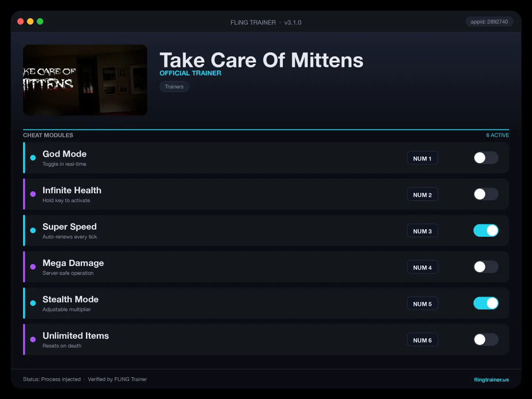Turn on the Infinite Health switch
The width and height of the screenshot is (532, 399).
(486, 194)
